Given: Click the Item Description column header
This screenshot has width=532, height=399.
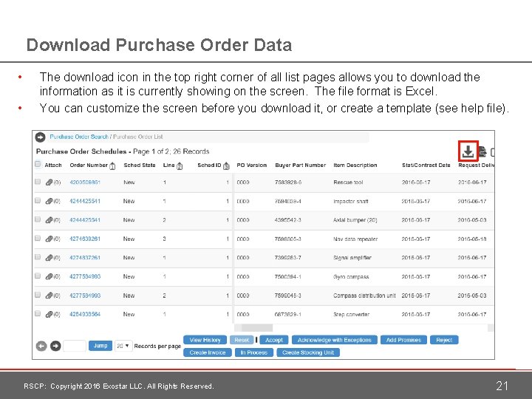Looking at the screenshot, I should click(355, 166).
